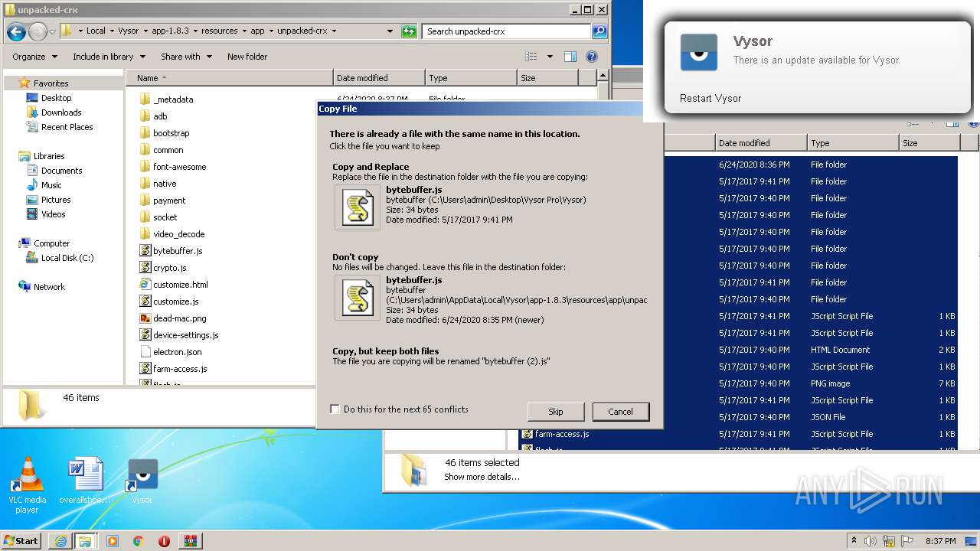This screenshot has height=551, width=980.
Task: Open VLC media player desktop shortcut
Action: 27,485
